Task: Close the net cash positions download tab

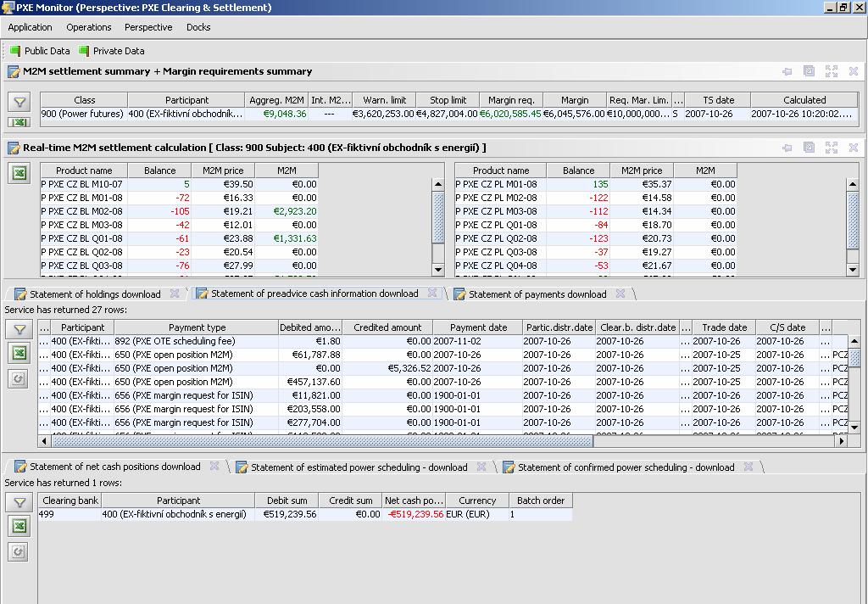Action: click(x=214, y=466)
